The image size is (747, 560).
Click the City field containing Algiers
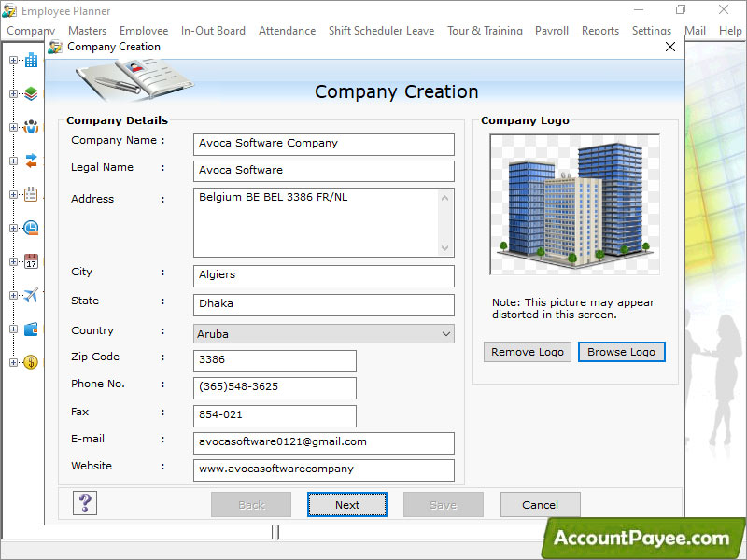tap(323, 275)
